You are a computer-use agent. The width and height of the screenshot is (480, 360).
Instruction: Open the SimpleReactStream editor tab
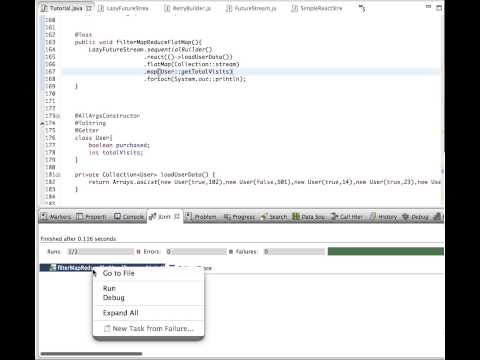point(317,8)
